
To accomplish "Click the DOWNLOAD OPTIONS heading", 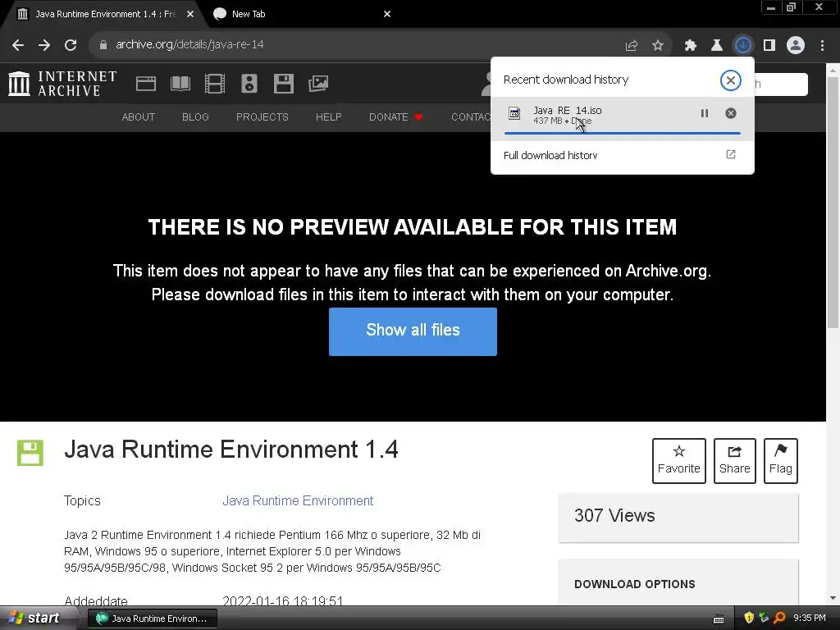I will pyautogui.click(x=635, y=584).
